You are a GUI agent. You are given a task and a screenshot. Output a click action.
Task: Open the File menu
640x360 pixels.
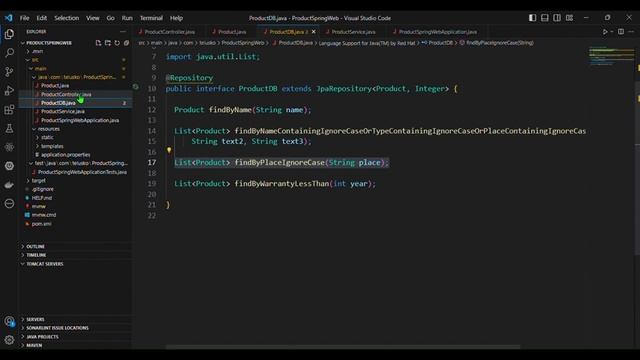click(24, 18)
